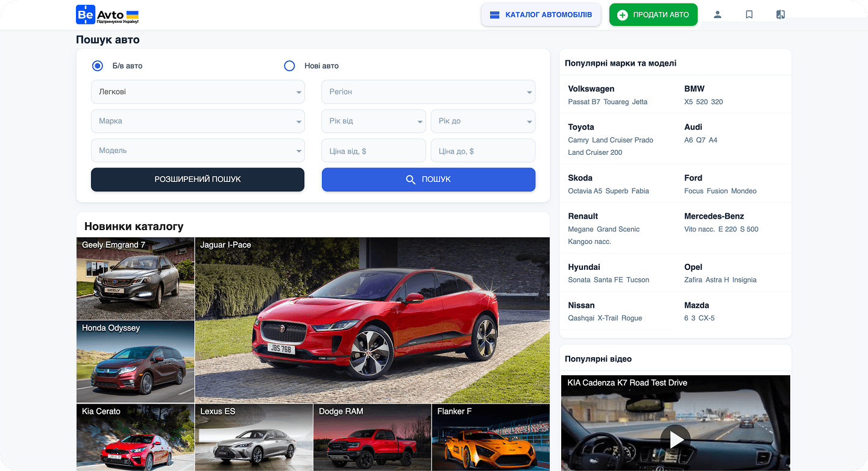Open the Nissan brand link

coord(581,305)
